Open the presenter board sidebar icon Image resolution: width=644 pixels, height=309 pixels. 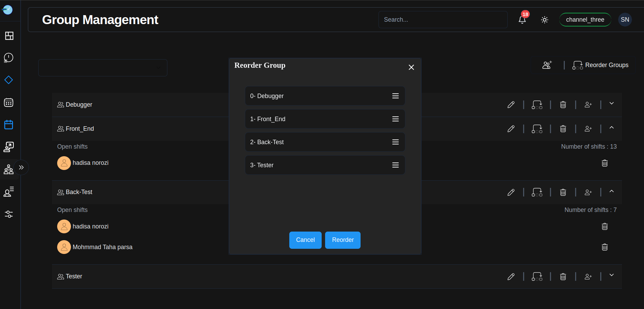pos(9,147)
